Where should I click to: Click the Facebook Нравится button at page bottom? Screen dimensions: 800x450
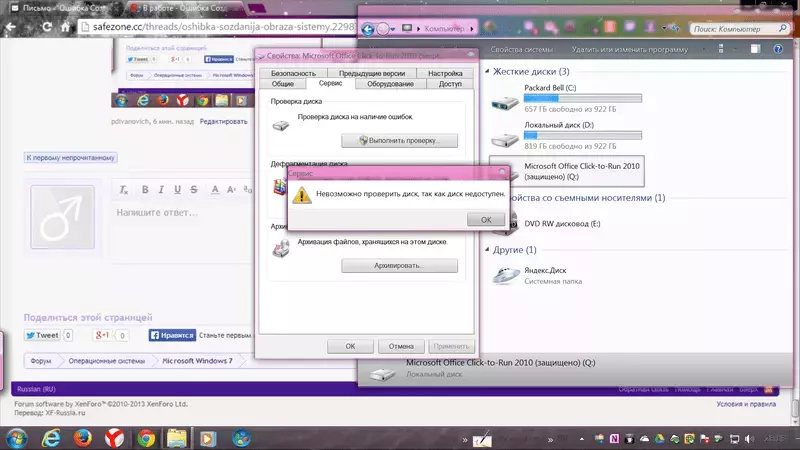[172, 335]
